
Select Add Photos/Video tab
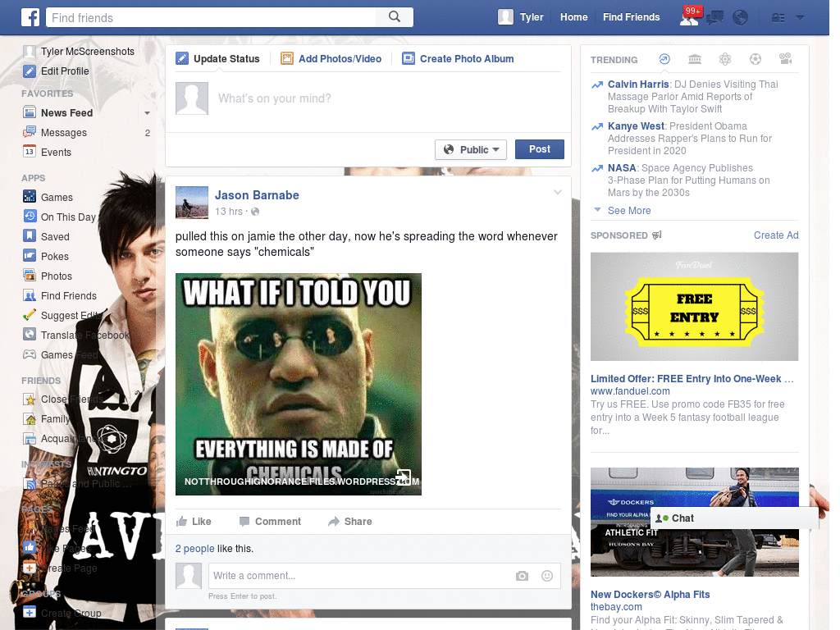(x=331, y=59)
